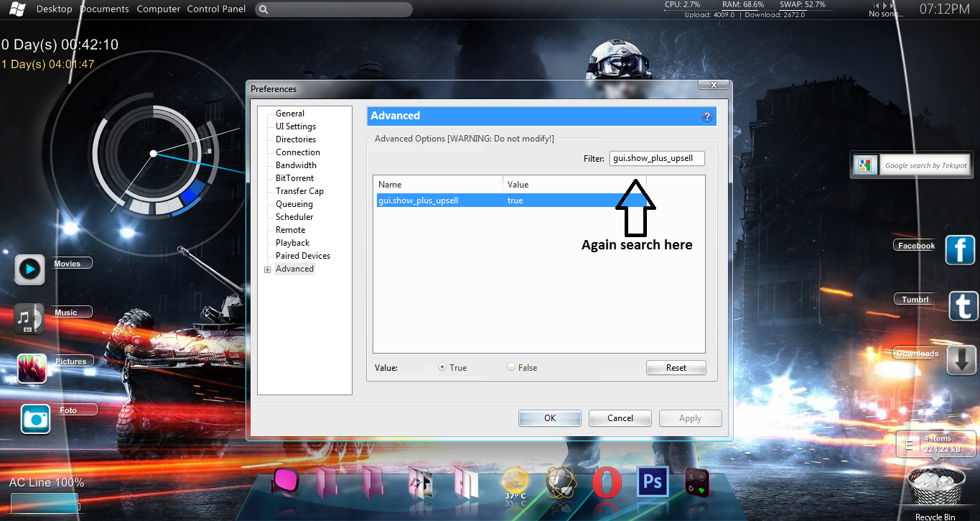
Task: Click the Windows start logo
Action: tap(18, 9)
